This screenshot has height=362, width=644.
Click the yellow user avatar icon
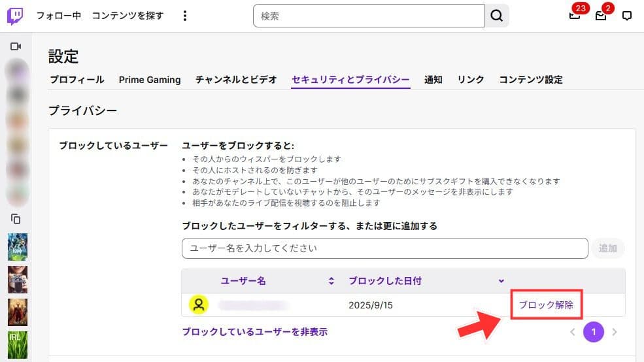199,304
